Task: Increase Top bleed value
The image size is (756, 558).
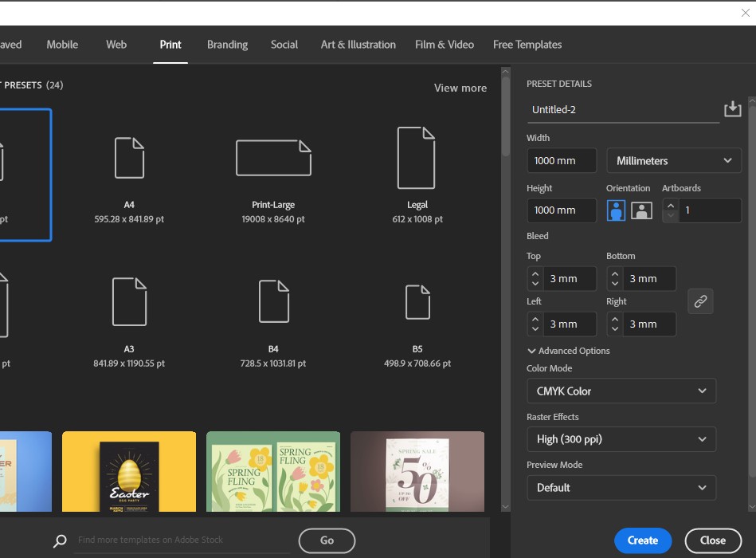Action: coord(535,273)
